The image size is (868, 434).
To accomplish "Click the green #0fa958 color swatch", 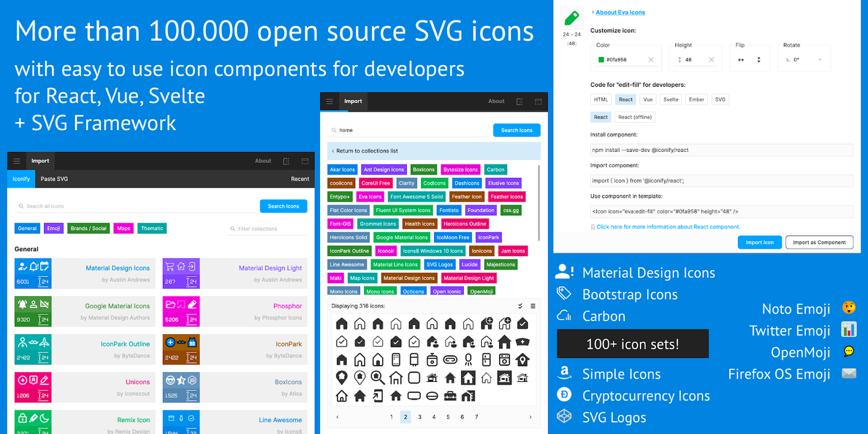I will point(601,60).
